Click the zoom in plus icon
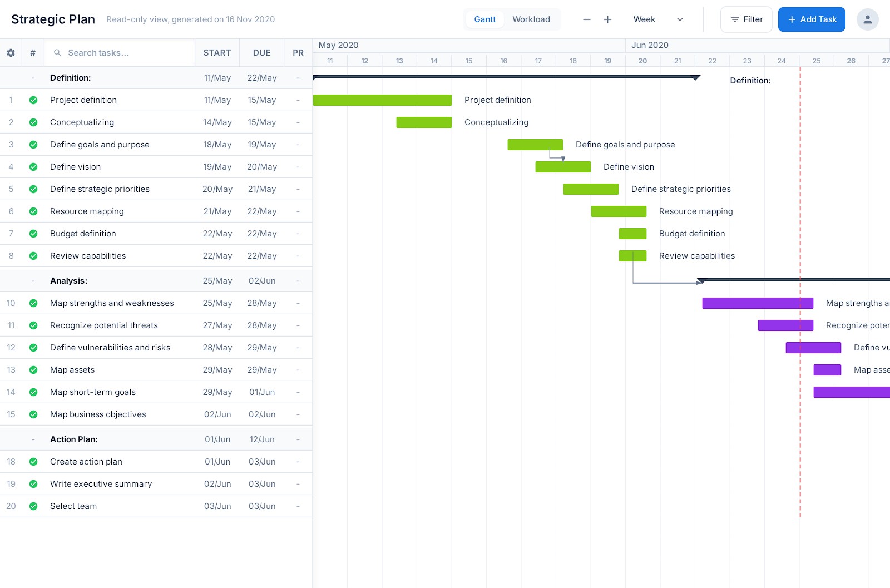Image resolution: width=890 pixels, height=588 pixels. (607, 19)
